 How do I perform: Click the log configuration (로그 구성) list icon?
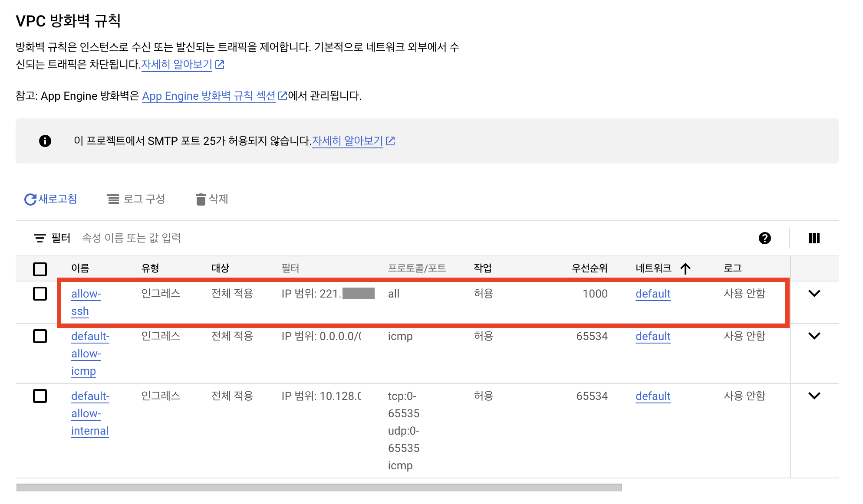coord(113,200)
